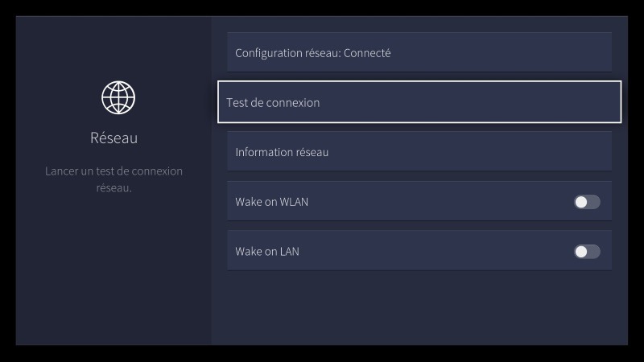Open the Configuration réseau menu entry

[x=419, y=53]
